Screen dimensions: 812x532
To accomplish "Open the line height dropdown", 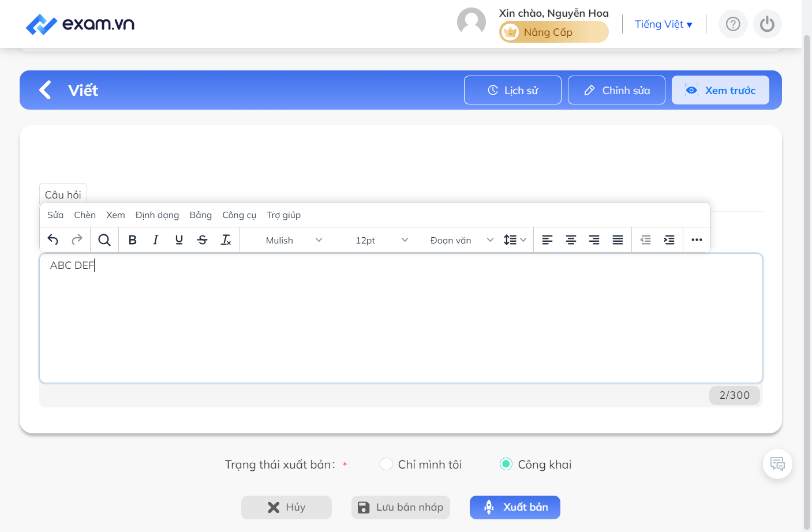I will click(x=515, y=240).
